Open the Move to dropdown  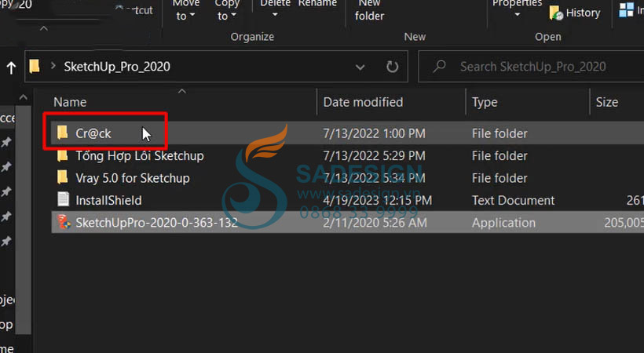pyautogui.click(x=185, y=10)
